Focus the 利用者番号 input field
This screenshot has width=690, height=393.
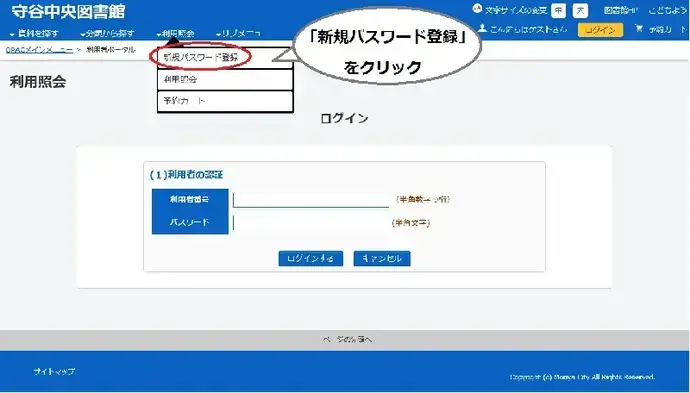point(311,199)
